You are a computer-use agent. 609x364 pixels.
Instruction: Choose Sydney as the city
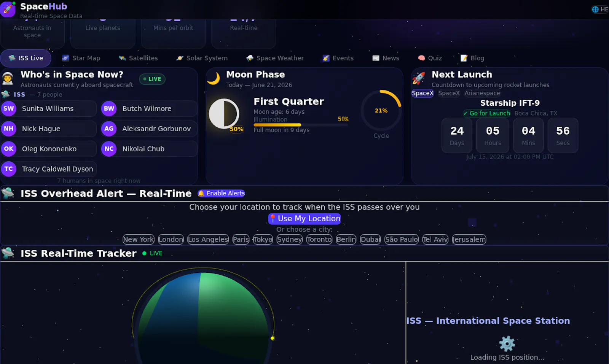pos(290,239)
